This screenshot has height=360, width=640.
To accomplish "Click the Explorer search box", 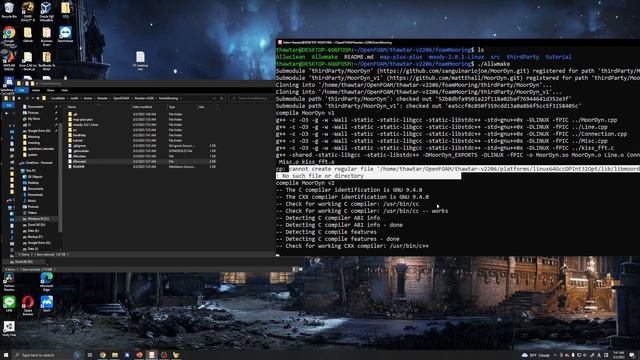I will click(x=251, y=98).
